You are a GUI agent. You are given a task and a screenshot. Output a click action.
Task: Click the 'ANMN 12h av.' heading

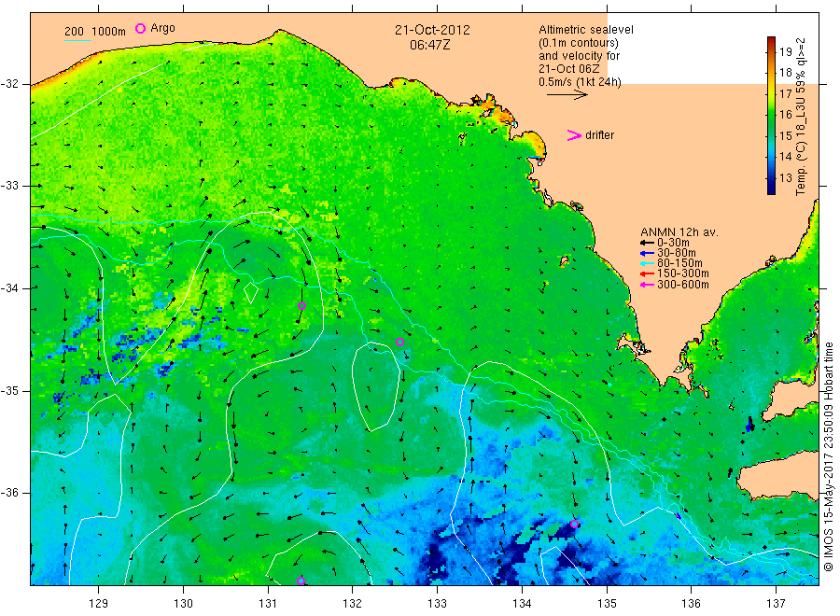679,232
